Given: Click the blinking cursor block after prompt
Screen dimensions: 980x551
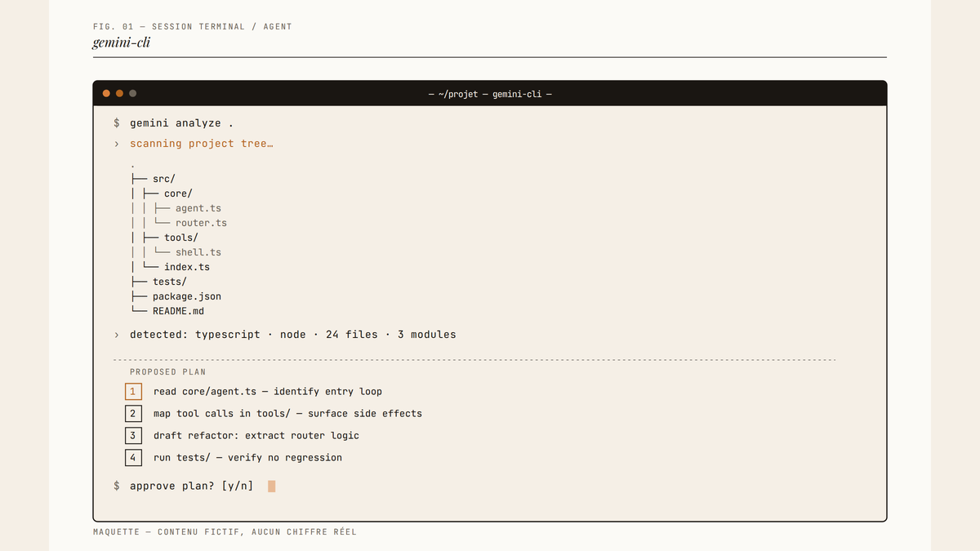Looking at the screenshot, I should tap(272, 487).
